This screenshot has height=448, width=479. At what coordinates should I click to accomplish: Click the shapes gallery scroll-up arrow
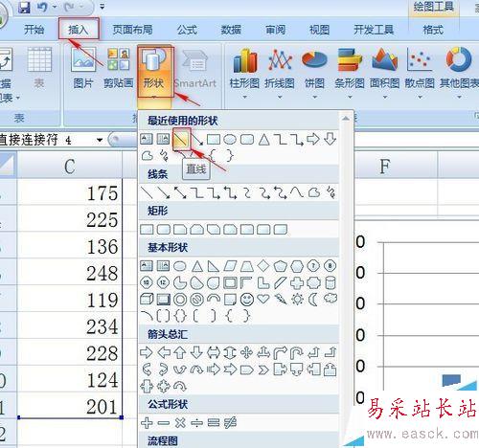pyautogui.click(x=346, y=119)
